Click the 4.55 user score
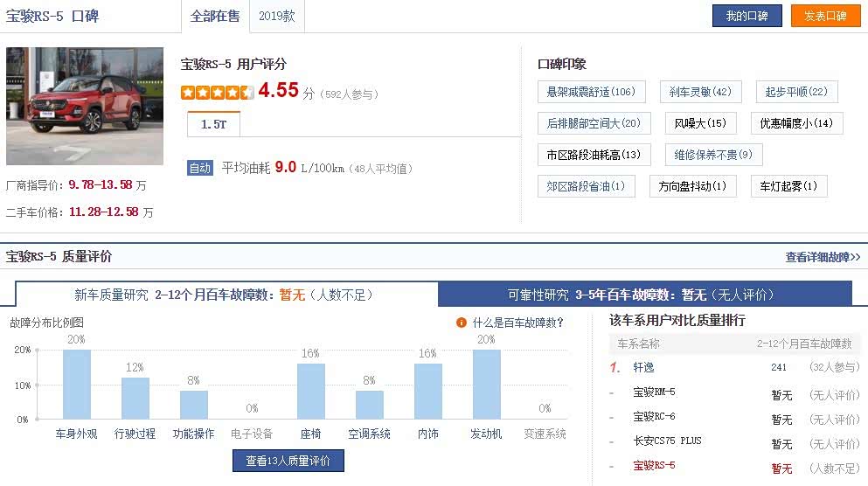The width and height of the screenshot is (868, 486). click(279, 90)
